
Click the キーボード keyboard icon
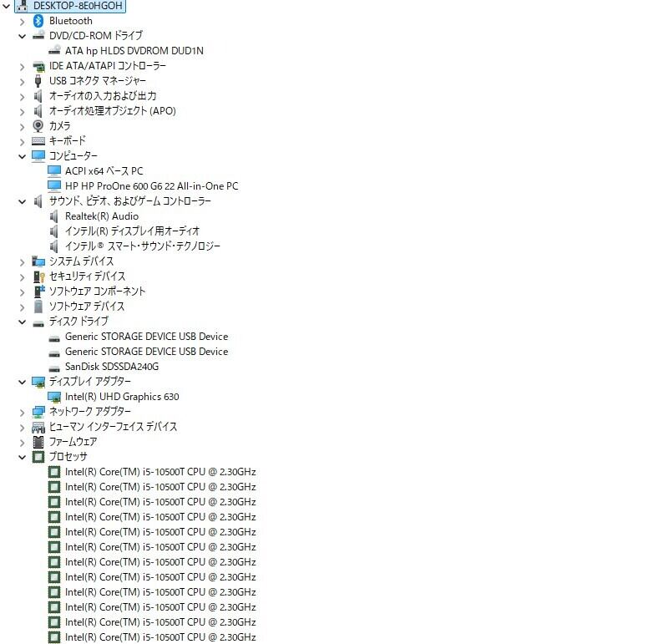click(x=38, y=141)
